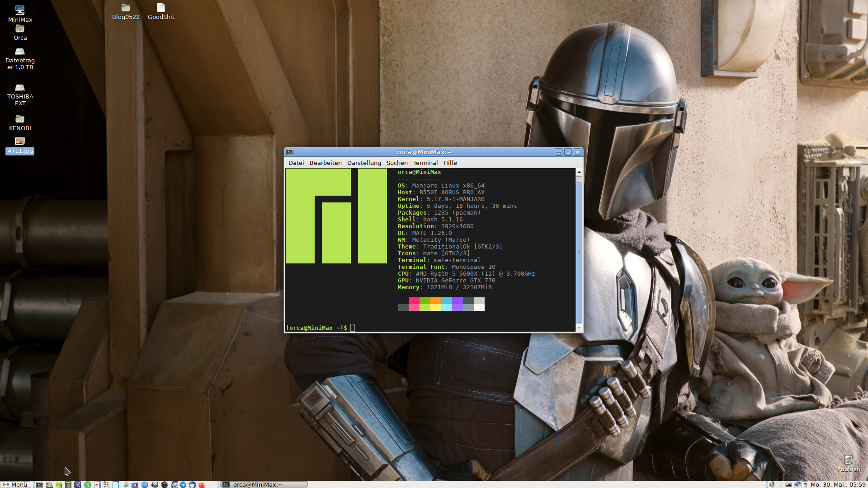Open the green paper-plane launcher in panel
This screenshot has height=488, width=868.
(87, 484)
